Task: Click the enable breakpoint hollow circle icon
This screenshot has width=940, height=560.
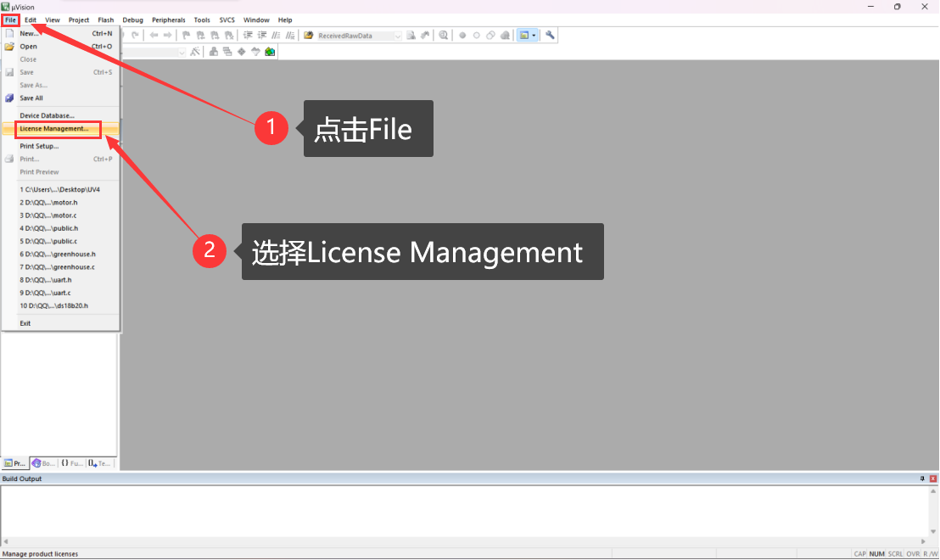Action: point(477,36)
